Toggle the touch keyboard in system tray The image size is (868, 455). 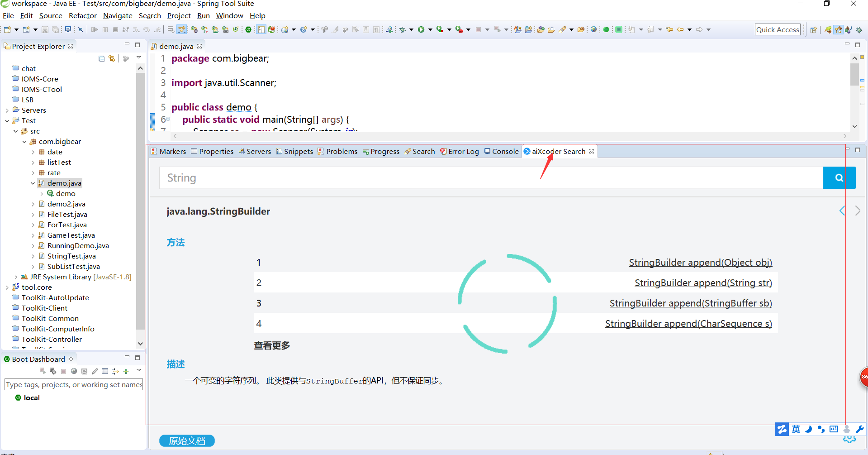click(x=834, y=429)
